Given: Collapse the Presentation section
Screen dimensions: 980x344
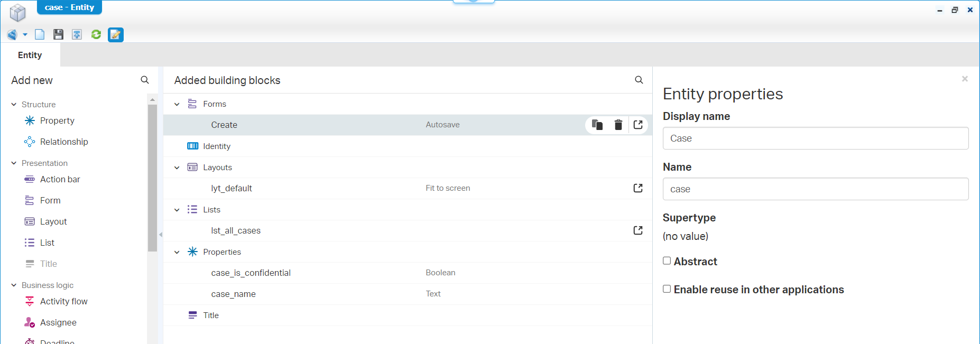Looking at the screenshot, I should [x=14, y=163].
